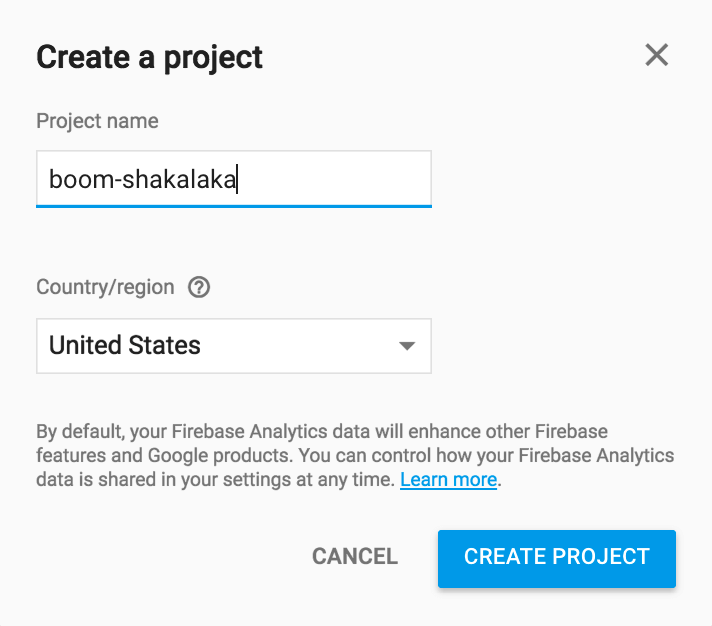Screen dimensions: 712x626
Task: Click the triangle caret in region box
Action: pyautogui.click(x=407, y=346)
